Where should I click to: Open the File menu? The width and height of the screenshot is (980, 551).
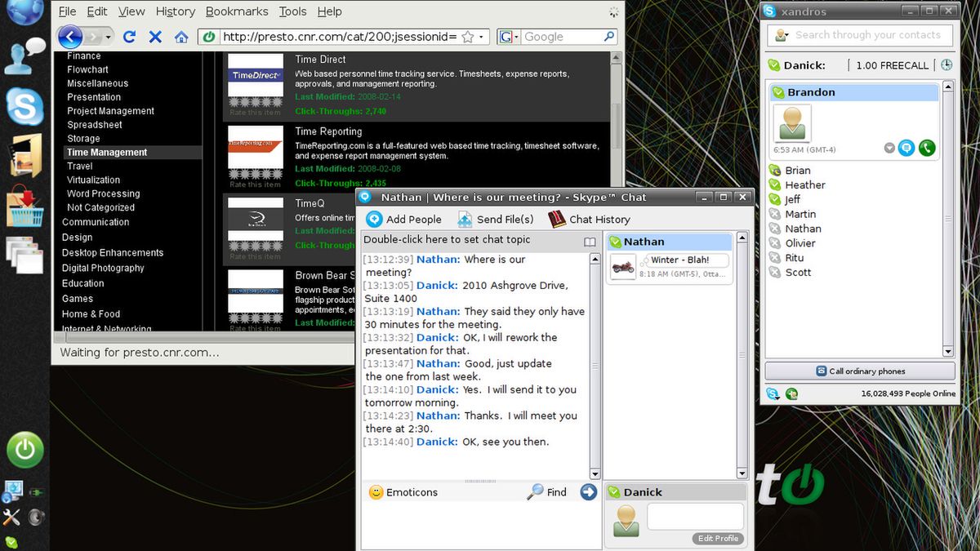pos(68,11)
